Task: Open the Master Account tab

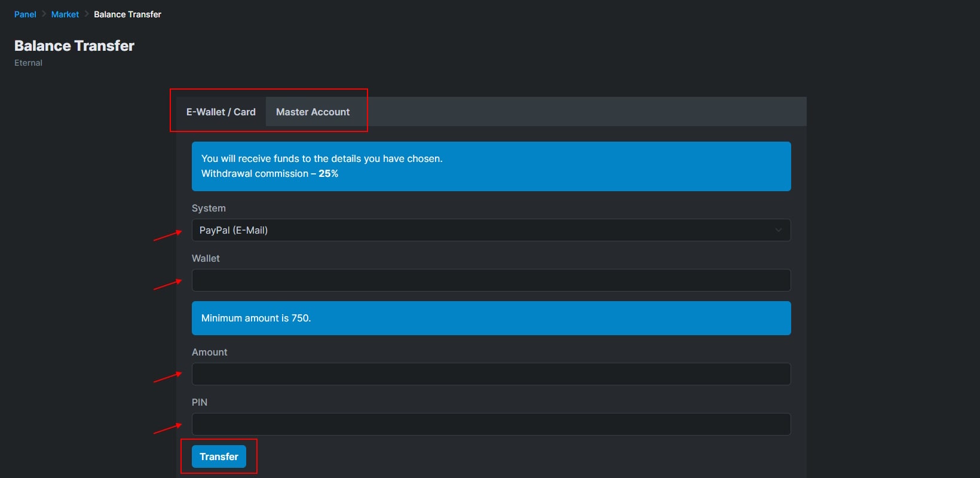Action: pos(313,112)
